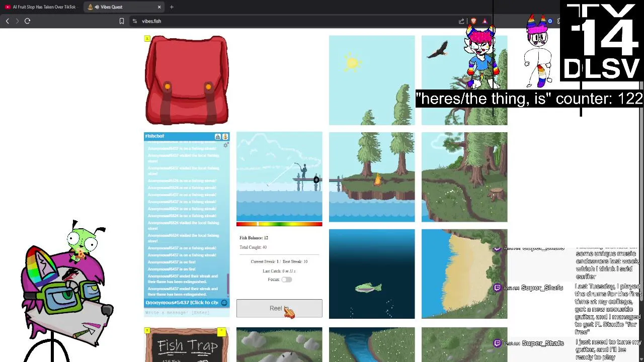Click the campfire on the island tile
644x362 pixels.
(377, 179)
